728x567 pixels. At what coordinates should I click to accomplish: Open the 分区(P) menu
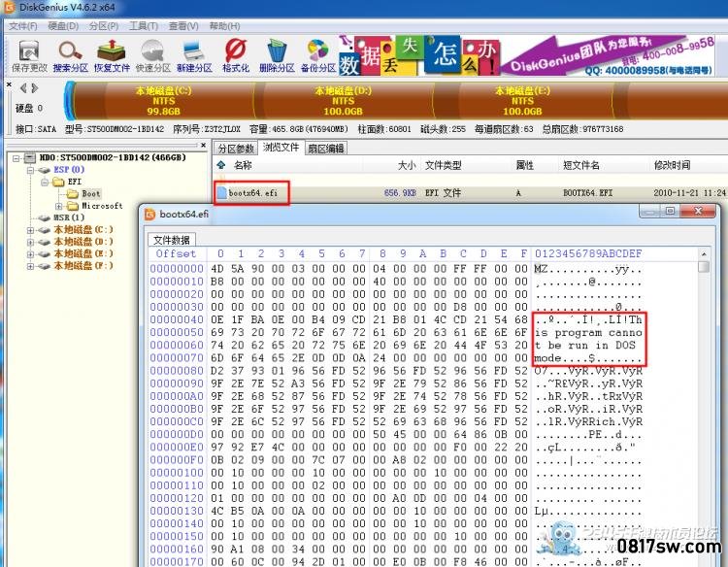click(x=104, y=26)
